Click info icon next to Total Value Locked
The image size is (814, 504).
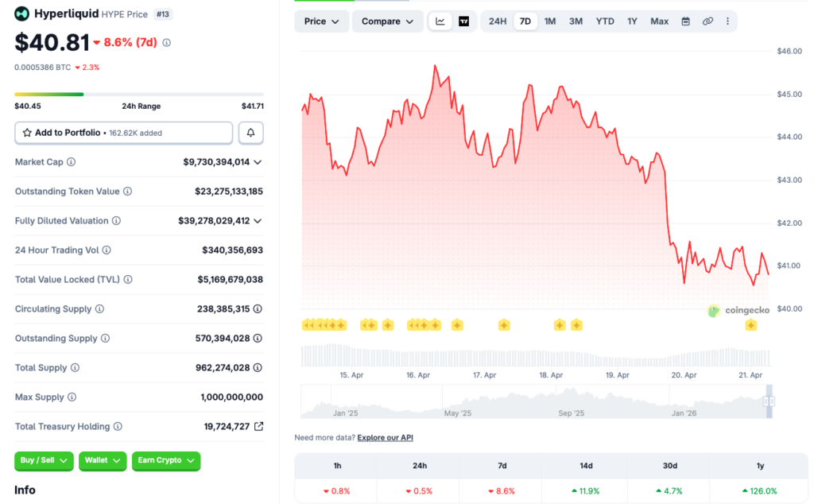[x=128, y=280]
